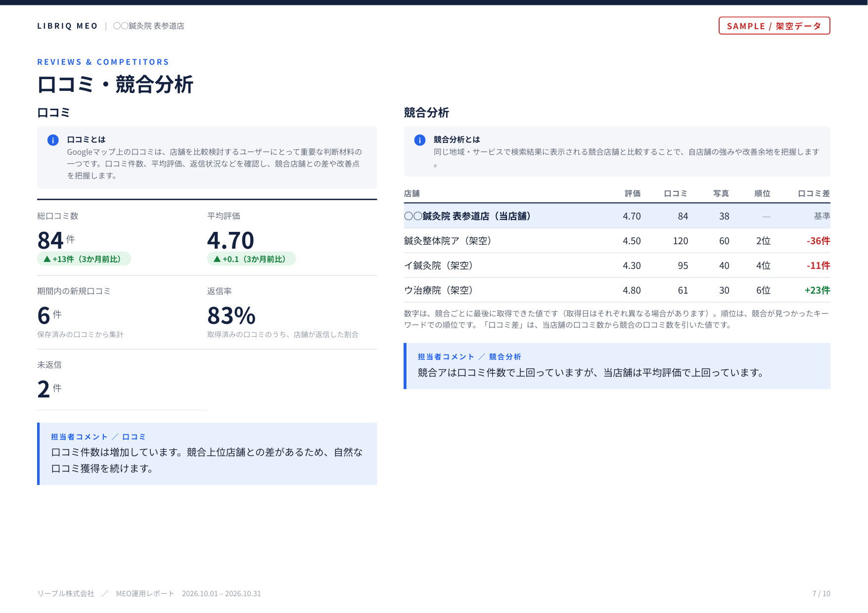Viewport: 868px width, 613px height.
Task: Click the REVIEWS & COMPETITORS section label
Action: coord(103,62)
